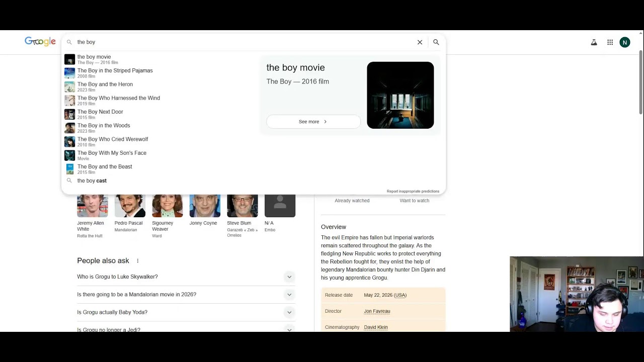The width and height of the screenshot is (644, 362).
Task: Click the search field containing 'the boy'
Action: 244,42
